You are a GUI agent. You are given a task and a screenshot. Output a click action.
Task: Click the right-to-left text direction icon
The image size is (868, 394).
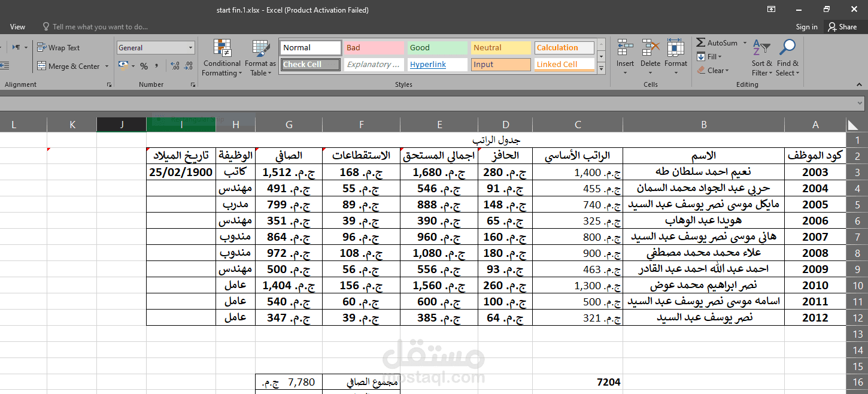pos(17,48)
